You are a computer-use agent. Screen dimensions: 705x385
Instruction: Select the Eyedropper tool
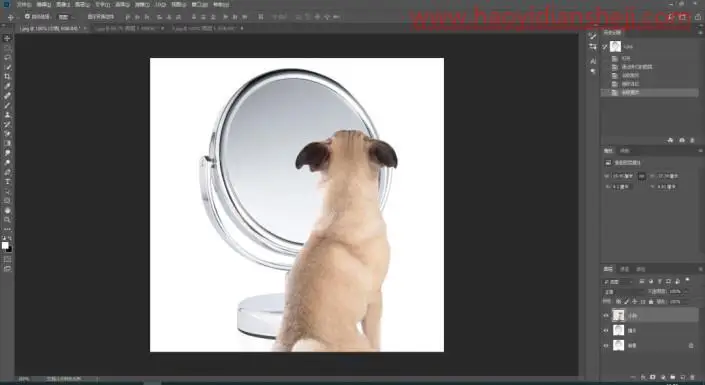(x=7, y=86)
